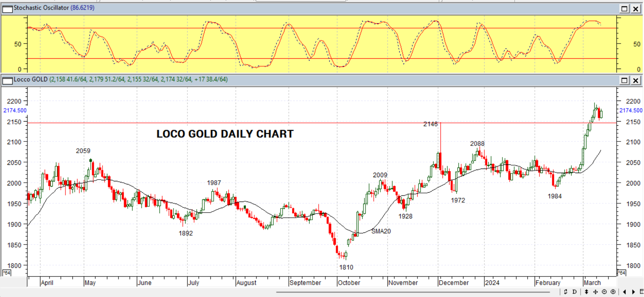Select the 1810 low price label

pyautogui.click(x=346, y=267)
